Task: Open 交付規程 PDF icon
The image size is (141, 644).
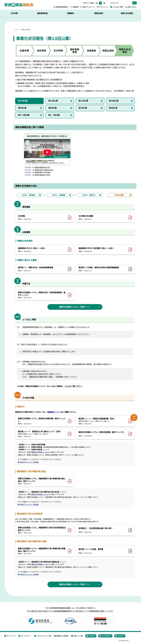Action: [x=70, y=217]
